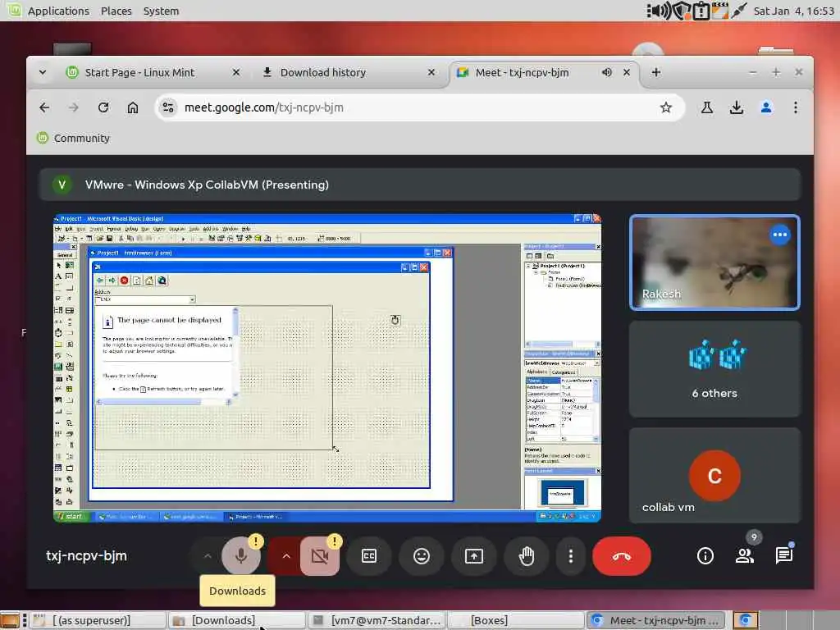Screen dimensions: 840x630
Task: Open the emoji reactions button
Action: coord(422,556)
